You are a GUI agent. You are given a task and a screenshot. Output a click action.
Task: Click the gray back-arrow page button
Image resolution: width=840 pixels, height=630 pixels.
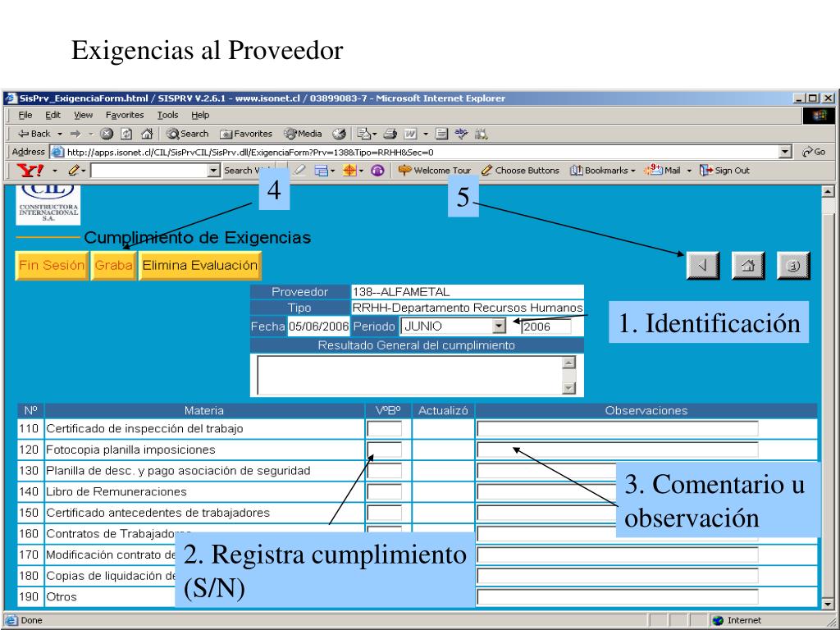coord(703,265)
